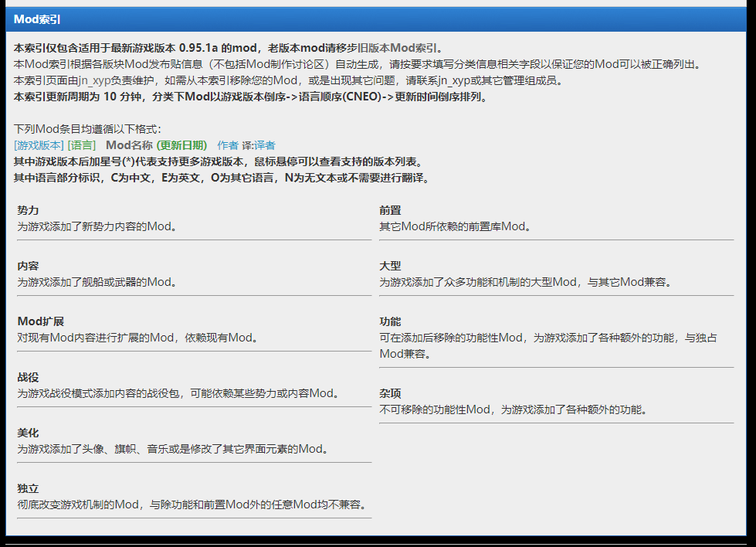Viewport: 756px width, 547px height.
Task: Click the bold Mod名称 label
Action: coord(129,145)
